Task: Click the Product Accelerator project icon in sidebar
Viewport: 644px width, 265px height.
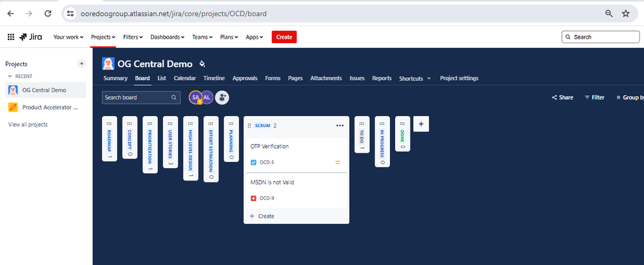Action: [13, 108]
